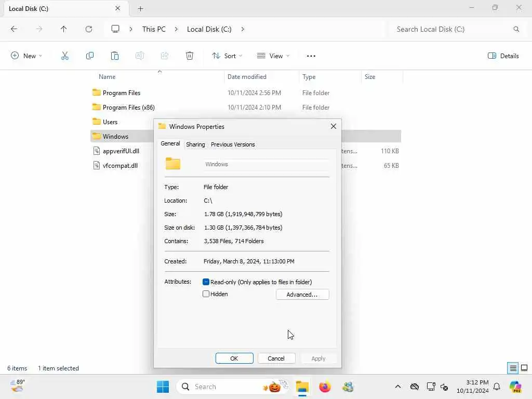
Task: Open the Windows Start menu
Action: coord(163,387)
